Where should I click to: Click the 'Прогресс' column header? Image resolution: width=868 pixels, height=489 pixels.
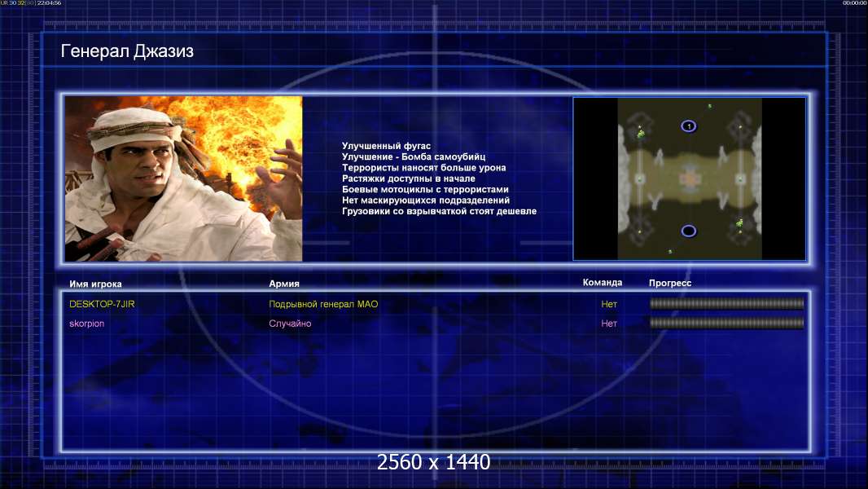tap(670, 283)
